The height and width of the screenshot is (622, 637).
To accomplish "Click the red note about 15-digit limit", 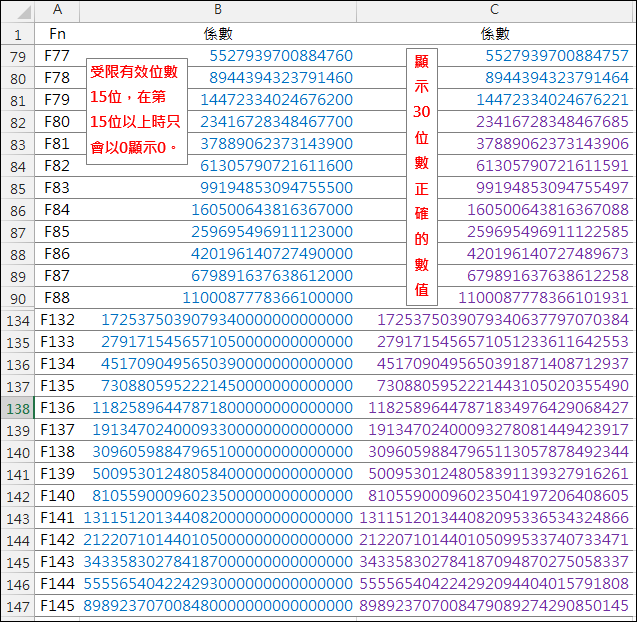I will pos(137,111).
